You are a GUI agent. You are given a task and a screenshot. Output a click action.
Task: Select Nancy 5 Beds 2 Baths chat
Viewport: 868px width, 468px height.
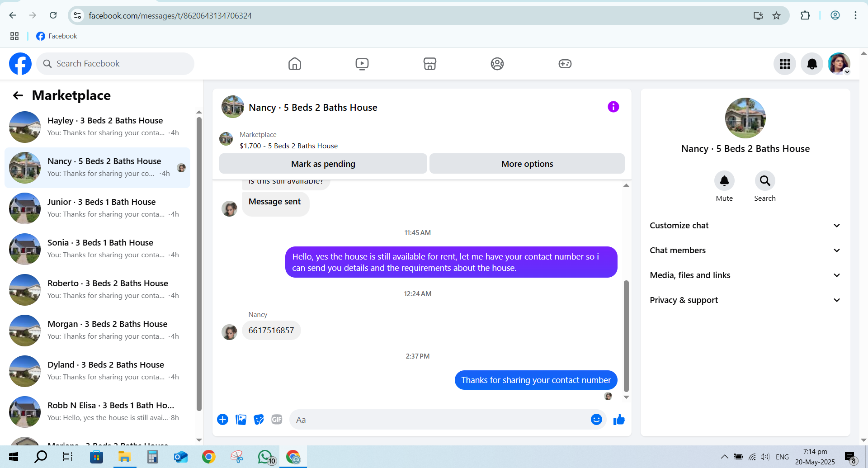click(97, 168)
